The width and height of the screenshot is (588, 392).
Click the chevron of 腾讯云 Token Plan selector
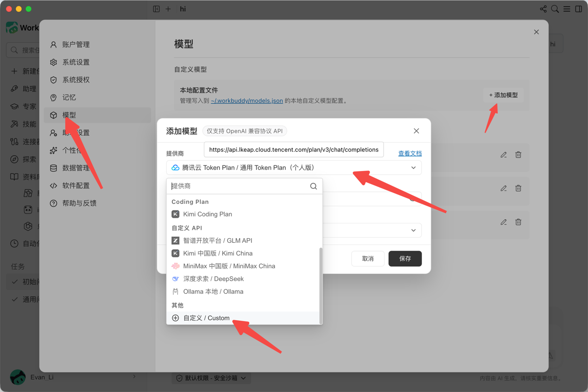tap(413, 168)
